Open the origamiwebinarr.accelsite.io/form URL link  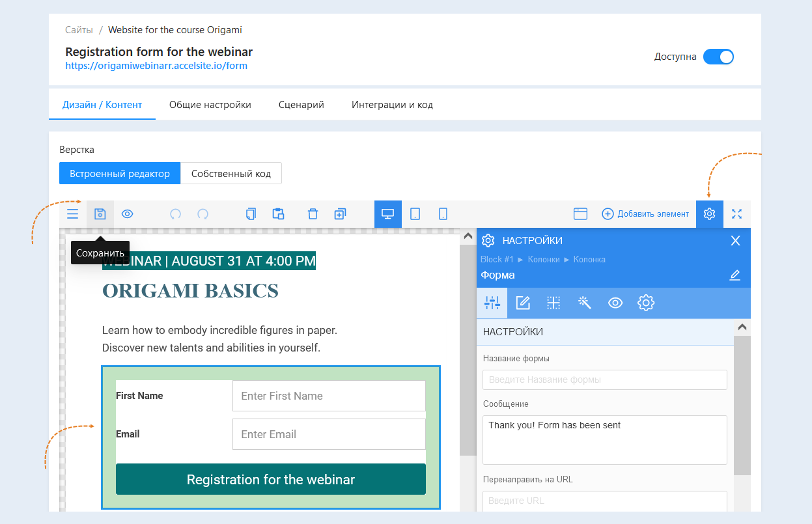pyautogui.click(x=156, y=66)
